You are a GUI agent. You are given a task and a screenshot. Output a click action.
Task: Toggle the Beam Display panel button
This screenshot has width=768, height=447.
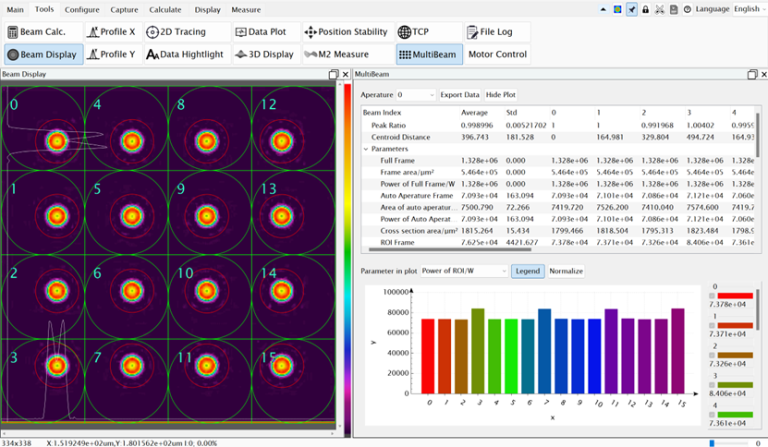(41, 54)
